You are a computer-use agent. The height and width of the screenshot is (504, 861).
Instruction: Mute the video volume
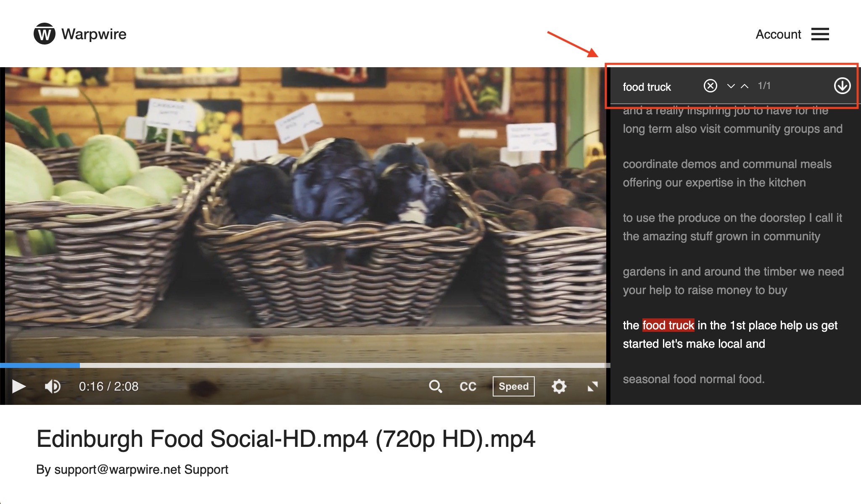53,386
